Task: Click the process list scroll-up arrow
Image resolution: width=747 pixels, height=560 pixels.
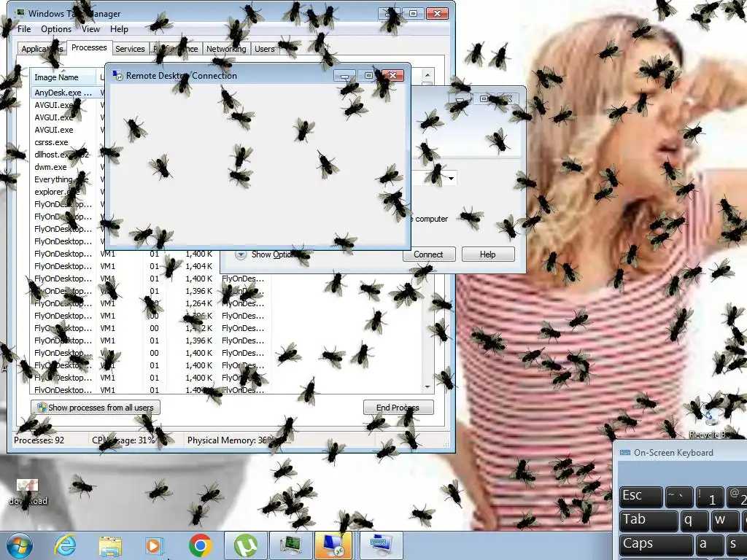Action: pos(427,75)
